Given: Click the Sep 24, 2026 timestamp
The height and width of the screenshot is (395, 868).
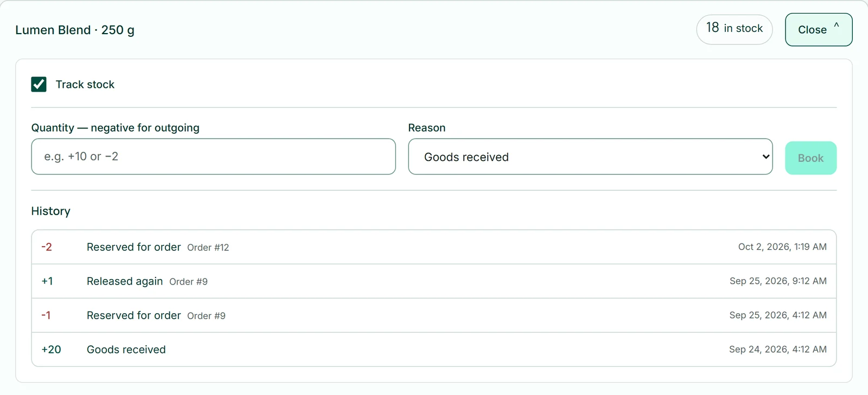Looking at the screenshot, I should (x=778, y=349).
